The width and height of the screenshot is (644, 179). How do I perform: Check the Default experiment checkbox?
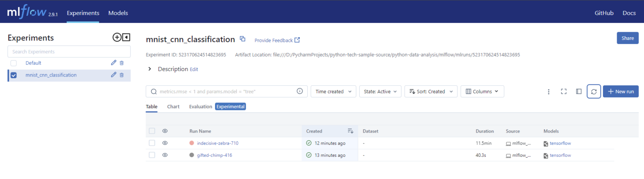(x=13, y=63)
